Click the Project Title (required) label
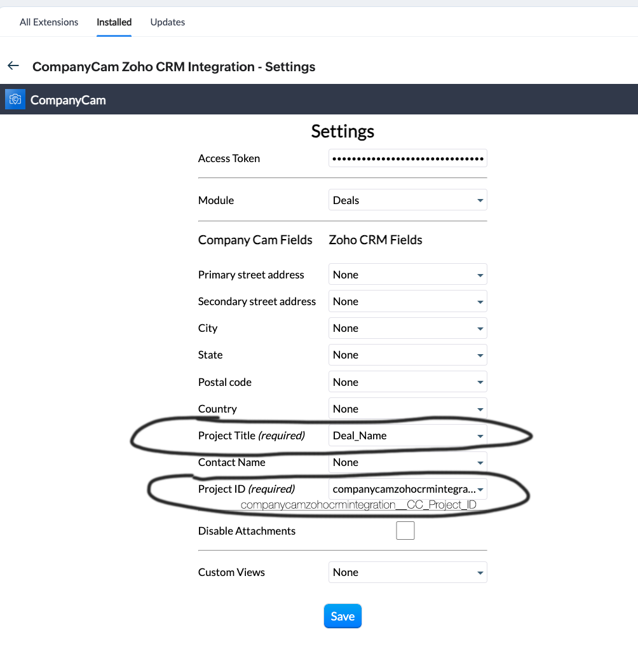638x672 pixels. pos(252,435)
